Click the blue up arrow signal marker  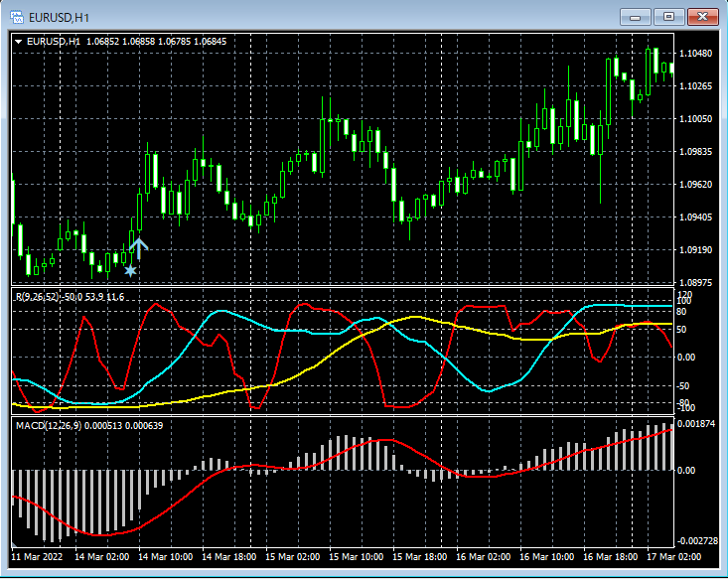coord(138,247)
